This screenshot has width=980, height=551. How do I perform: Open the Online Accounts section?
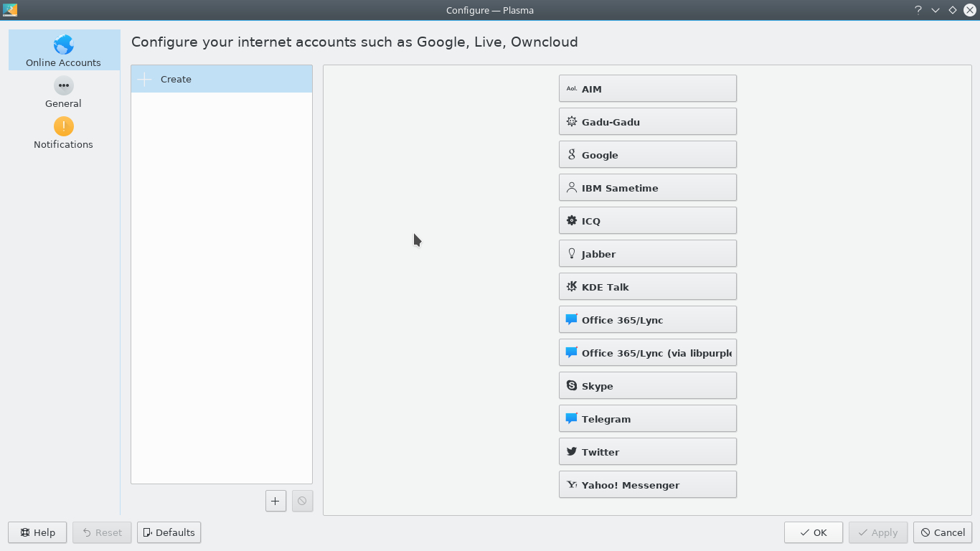pyautogui.click(x=64, y=50)
